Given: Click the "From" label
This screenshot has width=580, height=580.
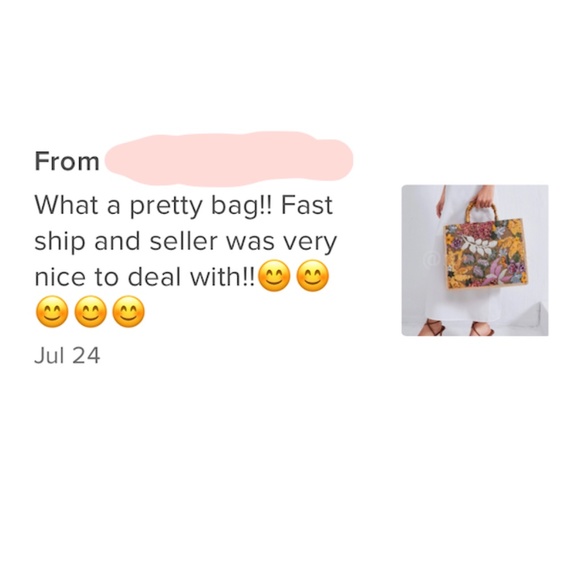Looking at the screenshot, I should 67,161.
